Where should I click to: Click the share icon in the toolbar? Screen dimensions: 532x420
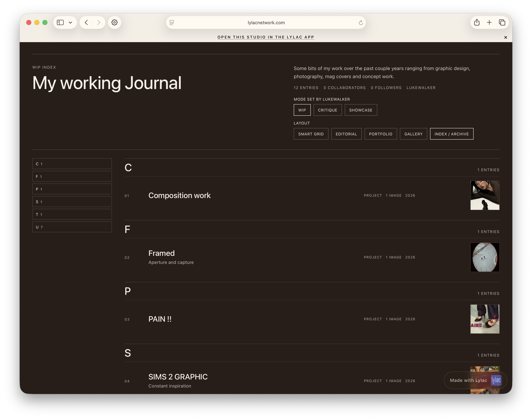(477, 22)
